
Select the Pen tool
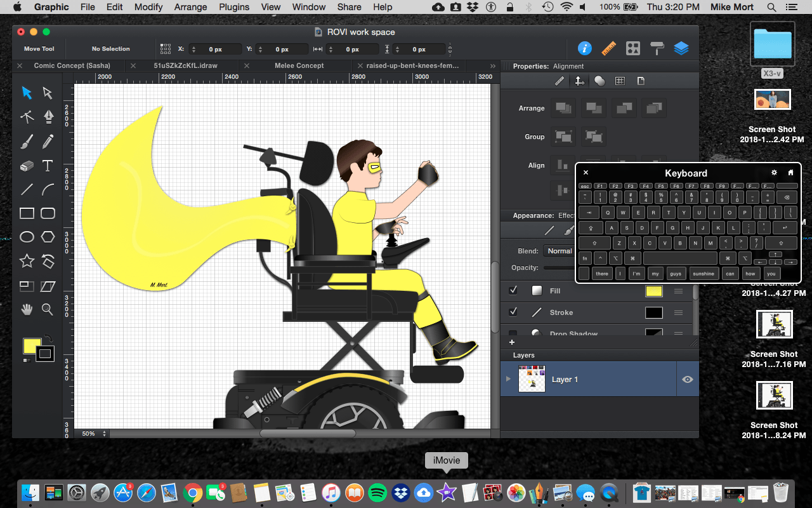coord(48,117)
